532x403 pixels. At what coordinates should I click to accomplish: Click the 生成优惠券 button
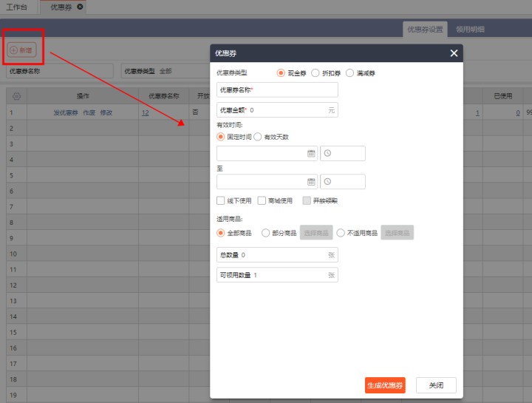385,385
